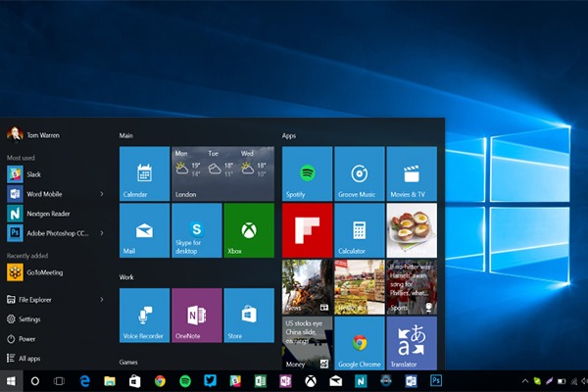This screenshot has height=392, width=588.
Task: Open Nextgen Reader from the taskbar
Action: pos(361,381)
